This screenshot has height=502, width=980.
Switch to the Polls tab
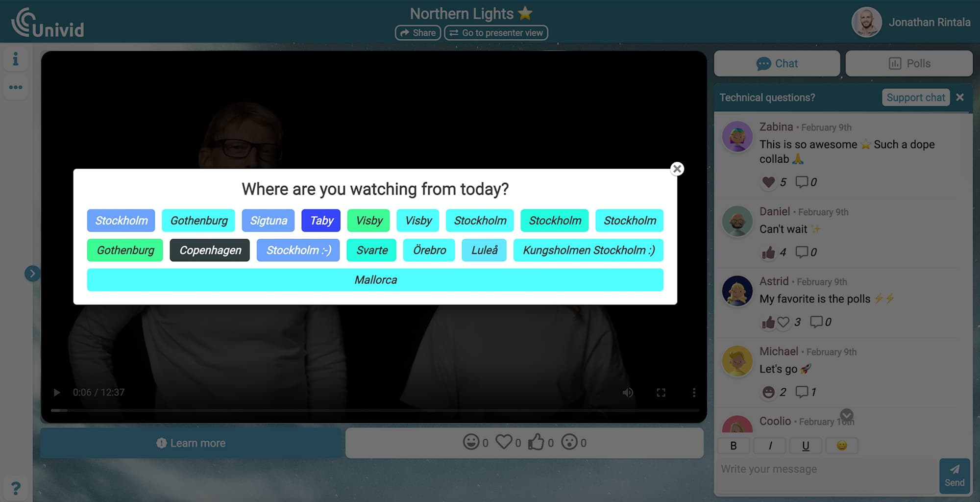[x=909, y=64]
